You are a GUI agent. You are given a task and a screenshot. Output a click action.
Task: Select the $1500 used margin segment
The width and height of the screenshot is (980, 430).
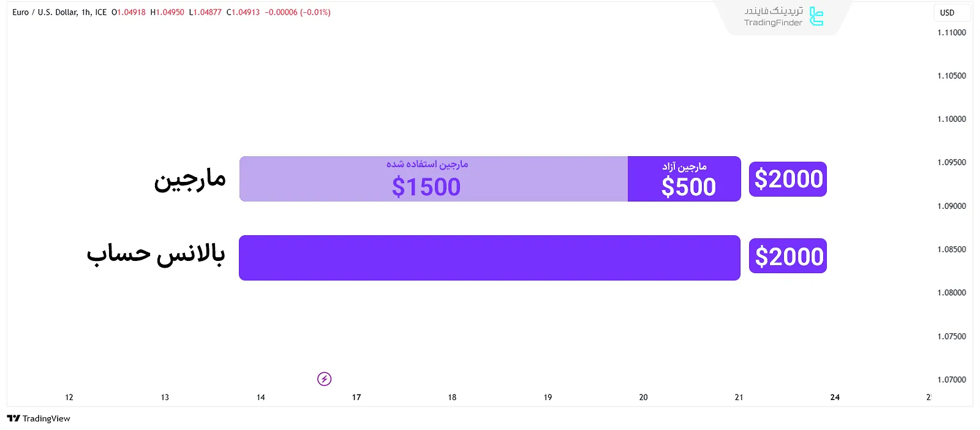433,179
